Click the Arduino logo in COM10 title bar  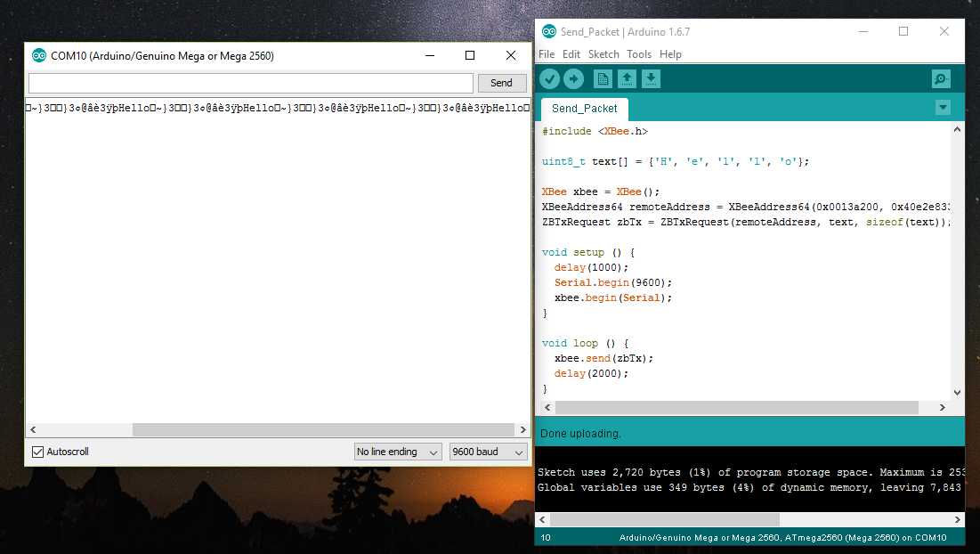pyautogui.click(x=39, y=55)
